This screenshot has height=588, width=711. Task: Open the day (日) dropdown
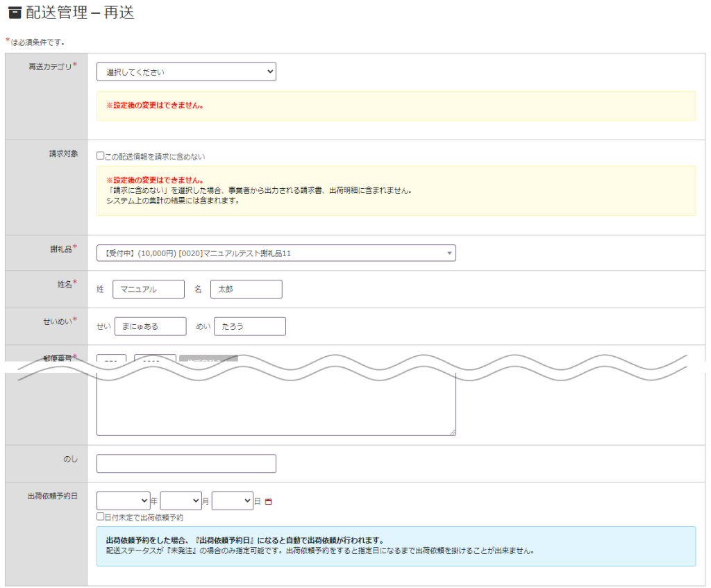233,501
